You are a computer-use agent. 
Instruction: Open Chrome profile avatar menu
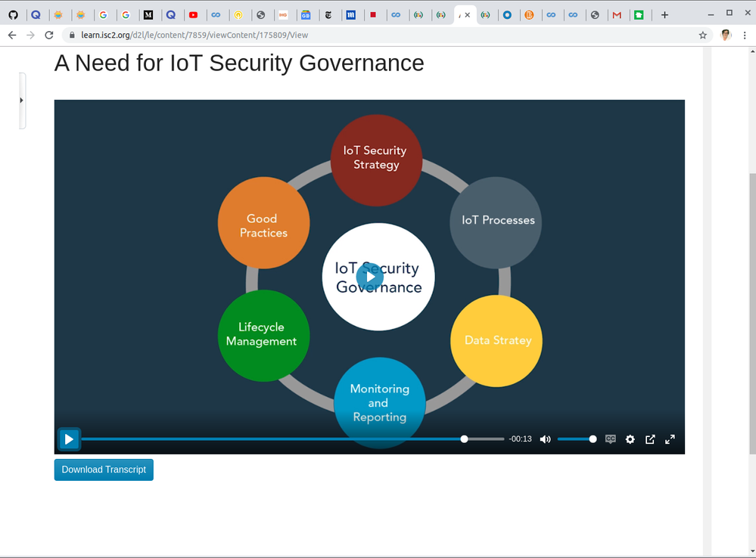point(726,35)
